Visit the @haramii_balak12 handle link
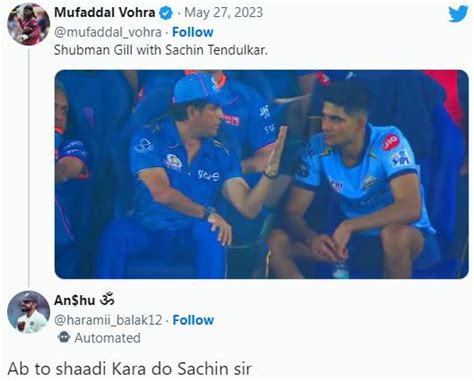 tap(108, 320)
